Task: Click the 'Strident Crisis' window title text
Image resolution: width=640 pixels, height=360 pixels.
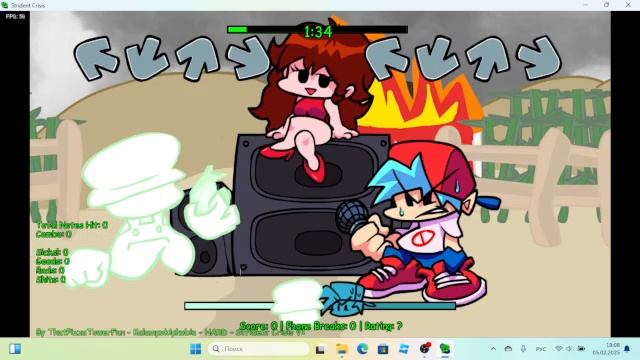Action: pos(28,5)
